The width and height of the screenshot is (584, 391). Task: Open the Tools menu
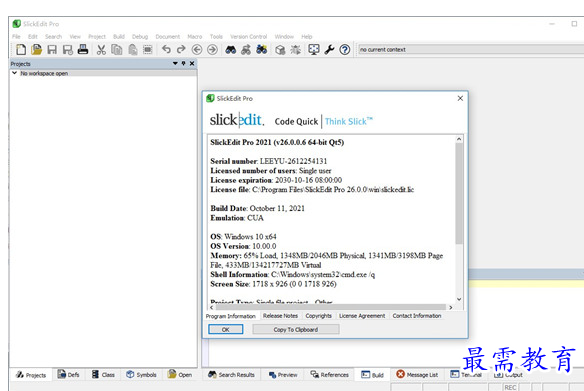[x=216, y=36]
